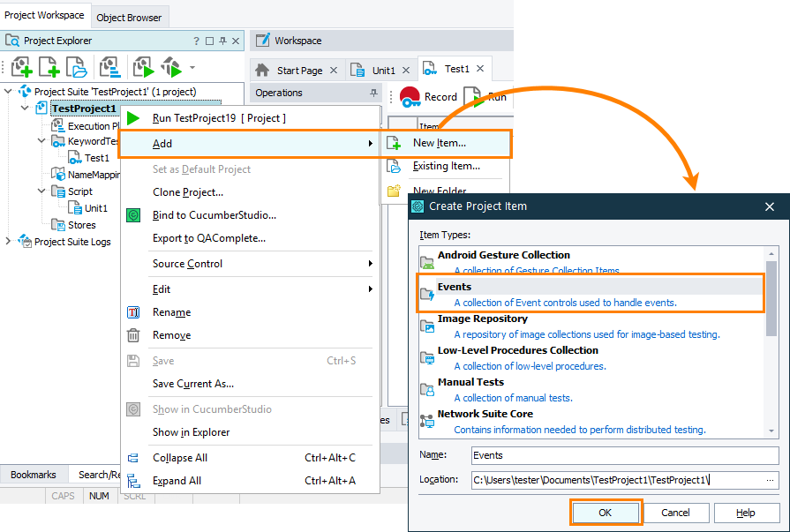The image size is (790, 532).
Task: Collapse the Project Suite 'TestProject1' tree node
Action: tap(7, 91)
